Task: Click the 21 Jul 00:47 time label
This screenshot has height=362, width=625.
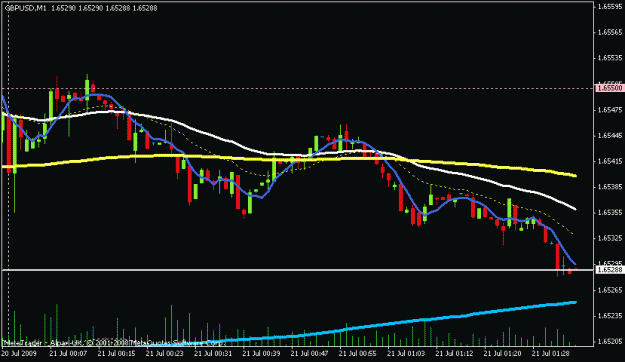Action: 309,353
